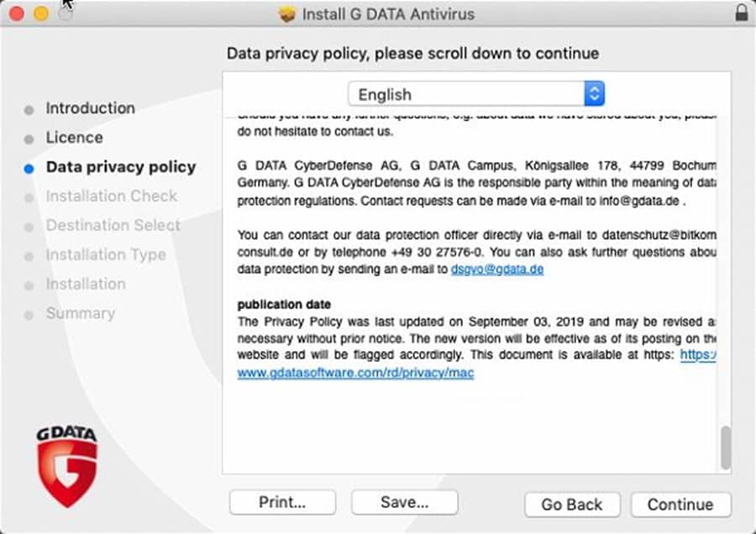Click the blue dot beside Data privacy policy
The height and width of the screenshot is (534, 756).
pyautogui.click(x=29, y=167)
